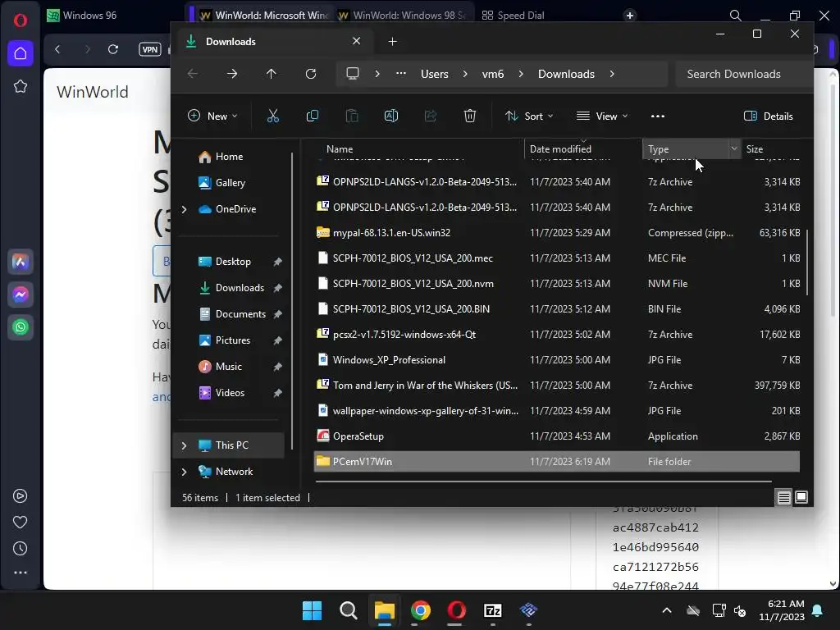Click the chevron after Downloads in address bar
Screen dimensions: 840x630
tap(612, 74)
